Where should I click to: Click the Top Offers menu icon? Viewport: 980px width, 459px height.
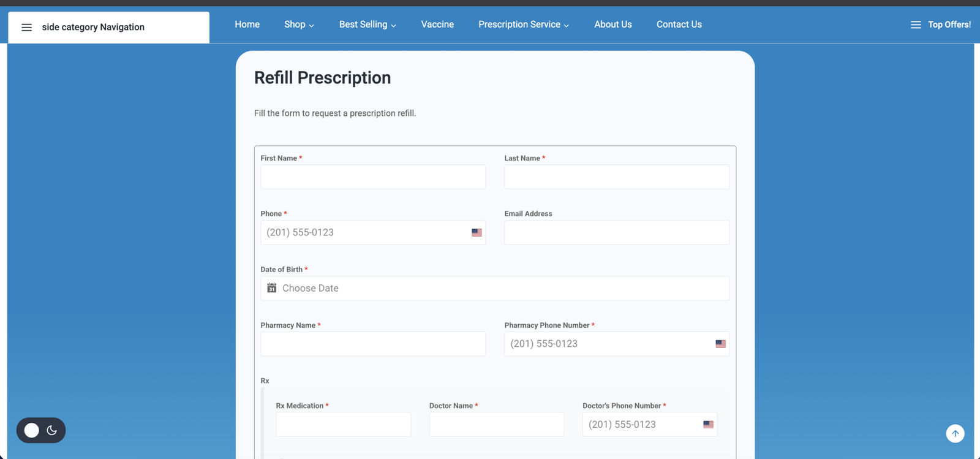point(915,25)
